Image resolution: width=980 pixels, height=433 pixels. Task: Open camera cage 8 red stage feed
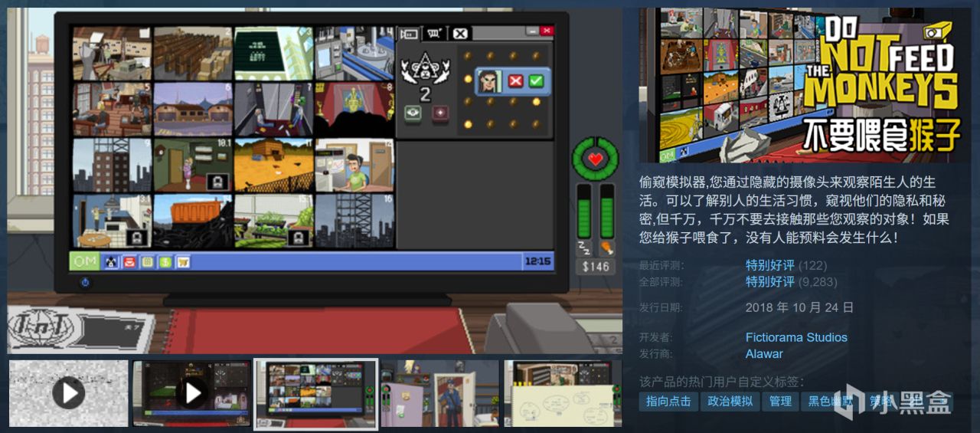[x=354, y=110]
